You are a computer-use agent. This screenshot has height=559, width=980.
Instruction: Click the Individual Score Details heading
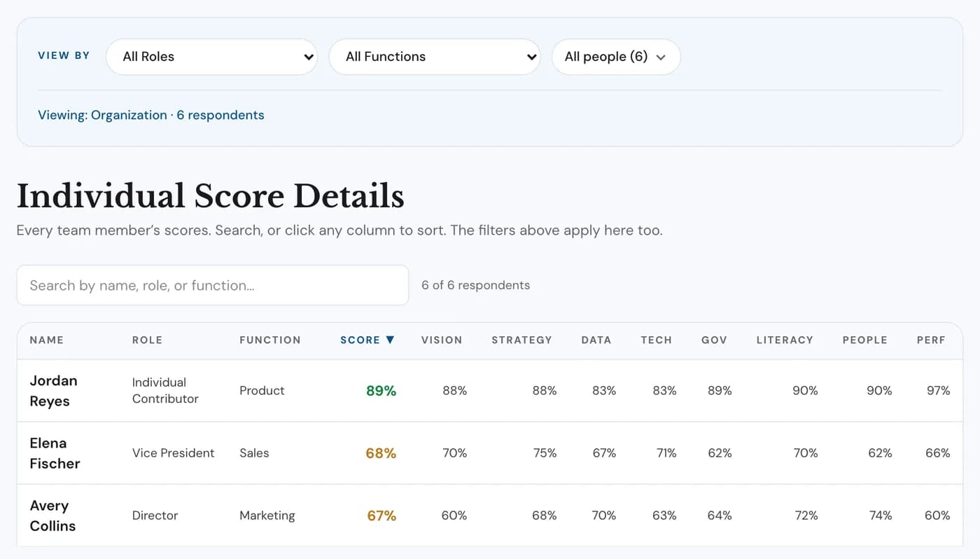(x=211, y=195)
